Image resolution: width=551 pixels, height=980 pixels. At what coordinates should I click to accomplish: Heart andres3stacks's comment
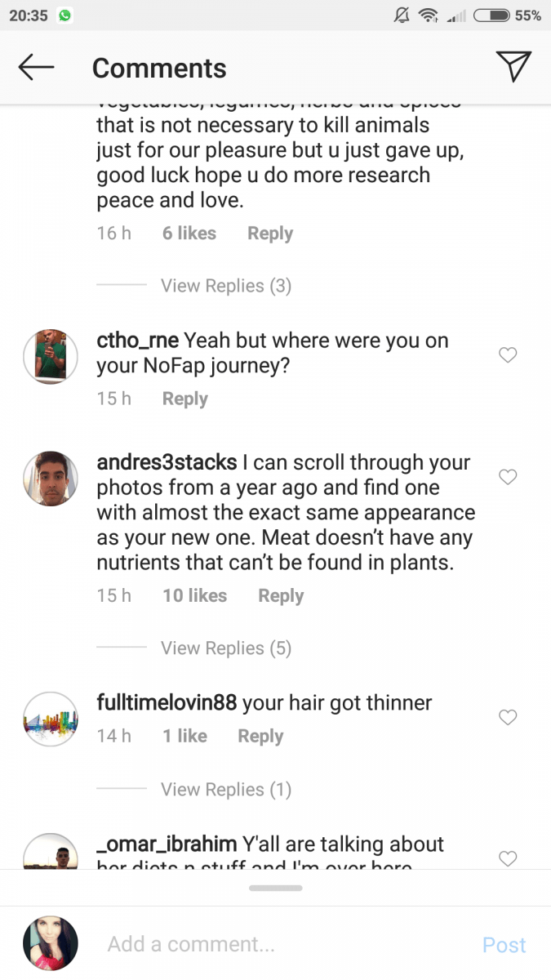[x=508, y=477]
